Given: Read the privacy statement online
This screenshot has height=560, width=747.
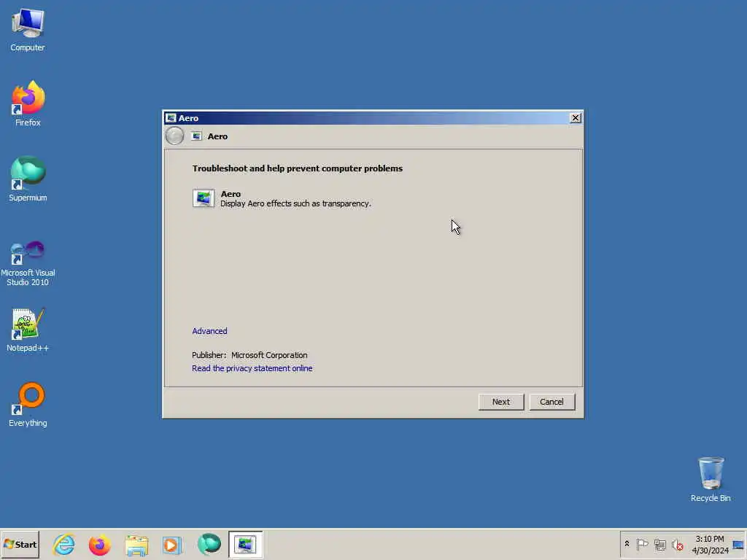Looking at the screenshot, I should (252, 368).
